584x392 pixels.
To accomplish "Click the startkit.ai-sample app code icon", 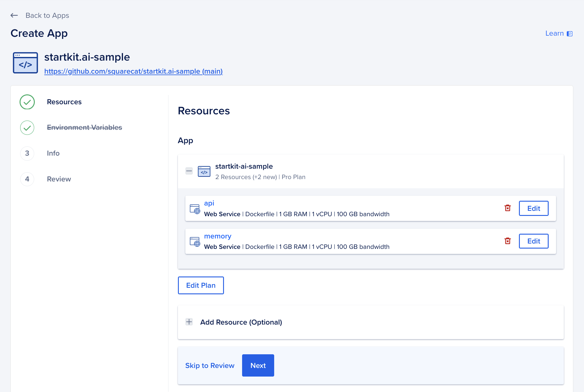I will tap(25, 63).
